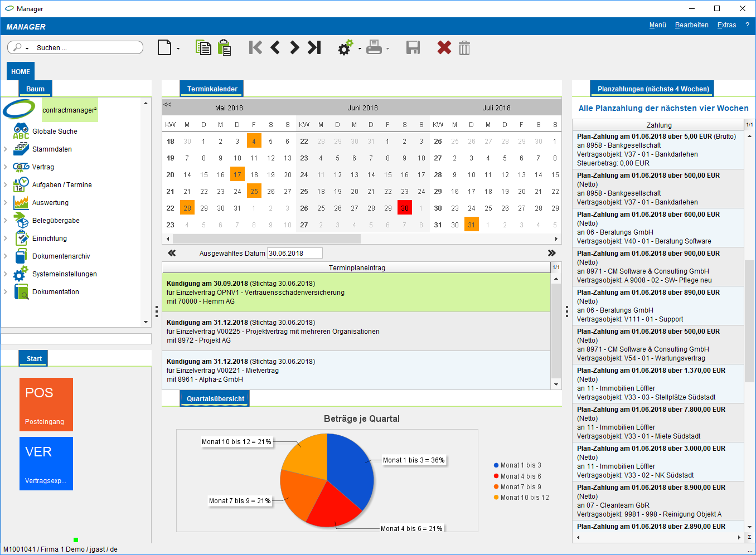Expand the Dokumentenarchiv tree node
The width and height of the screenshot is (756, 555).
click(x=6, y=256)
